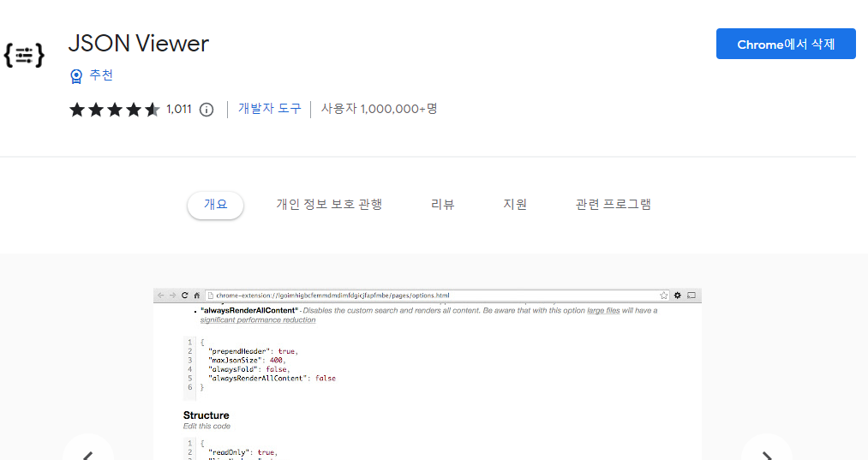Click home icon in preview screenshot
868x460 pixels.
pyautogui.click(x=196, y=296)
